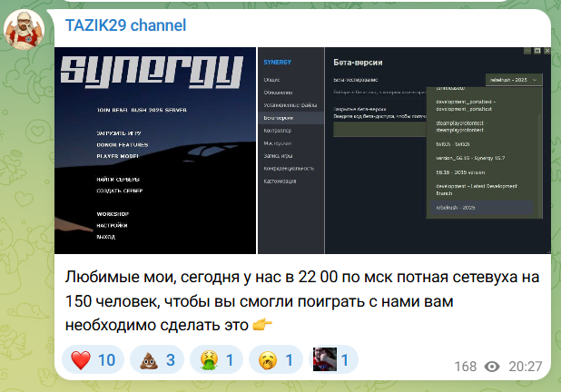
Task: Click JOIN REBEL RUSH 2025 SERVER in the game menu
Action: coord(142,110)
